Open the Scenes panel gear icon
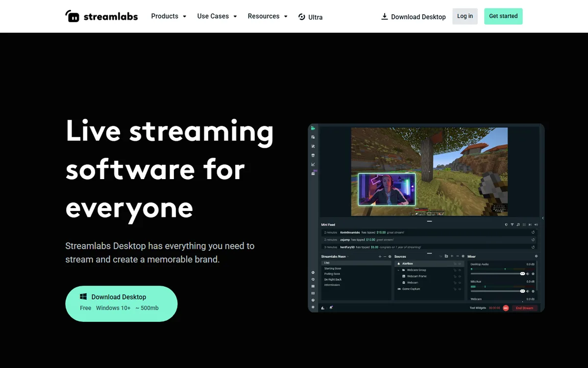588x368 pixels. point(390,257)
